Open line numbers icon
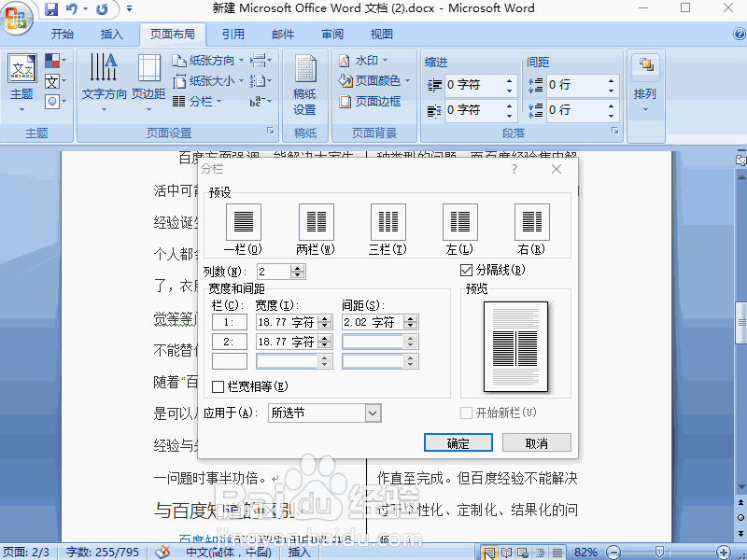 [261, 81]
